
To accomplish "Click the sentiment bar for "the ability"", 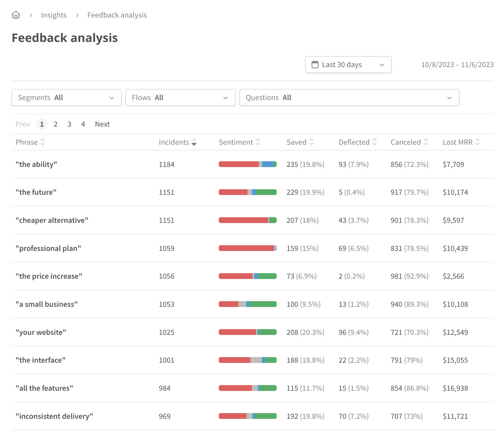I will pyautogui.click(x=247, y=164).
